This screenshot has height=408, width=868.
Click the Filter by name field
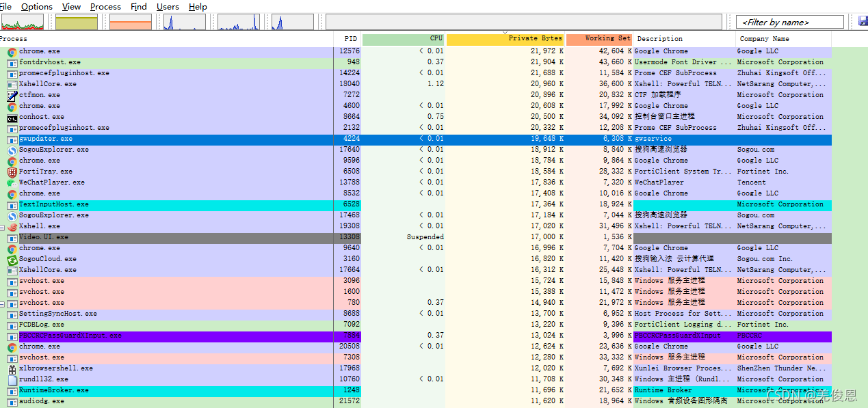coord(789,23)
